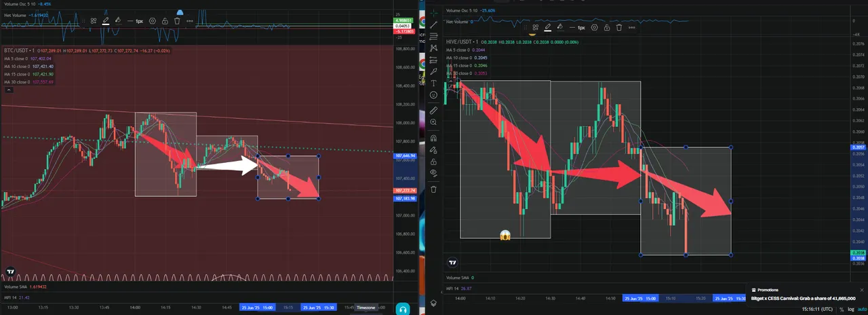Select Volume SMA label on BTC chart

pos(16,286)
